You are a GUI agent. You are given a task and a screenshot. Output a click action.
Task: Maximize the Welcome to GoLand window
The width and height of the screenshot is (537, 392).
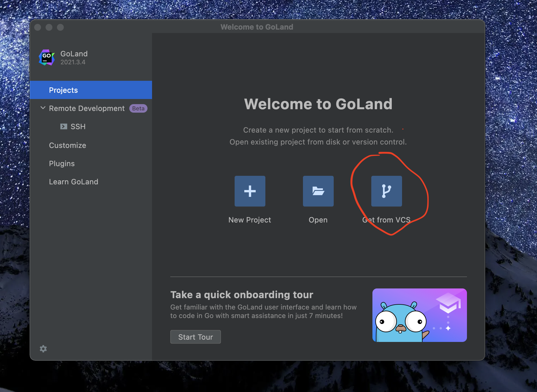point(60,27)
